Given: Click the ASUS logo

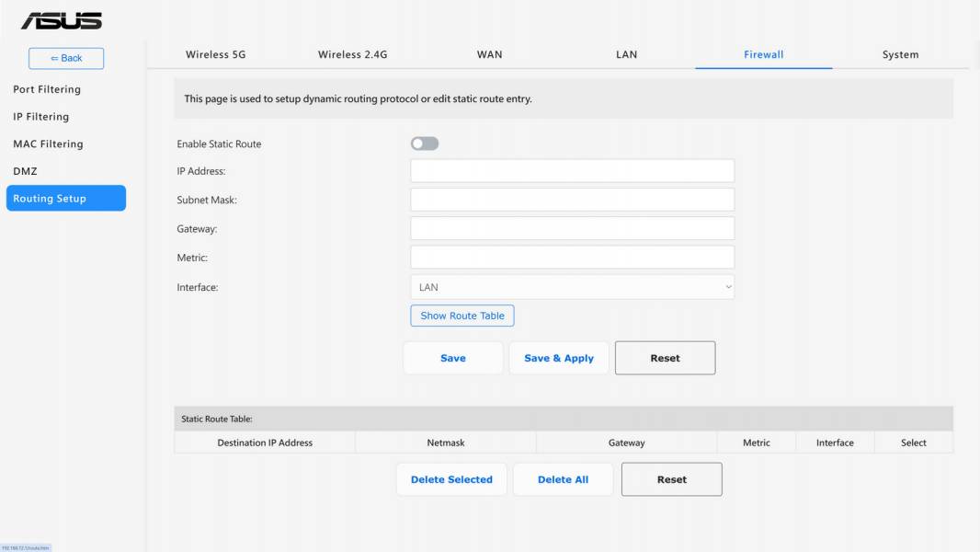Looking at the screenshot, I should click(x=62, y=20).
